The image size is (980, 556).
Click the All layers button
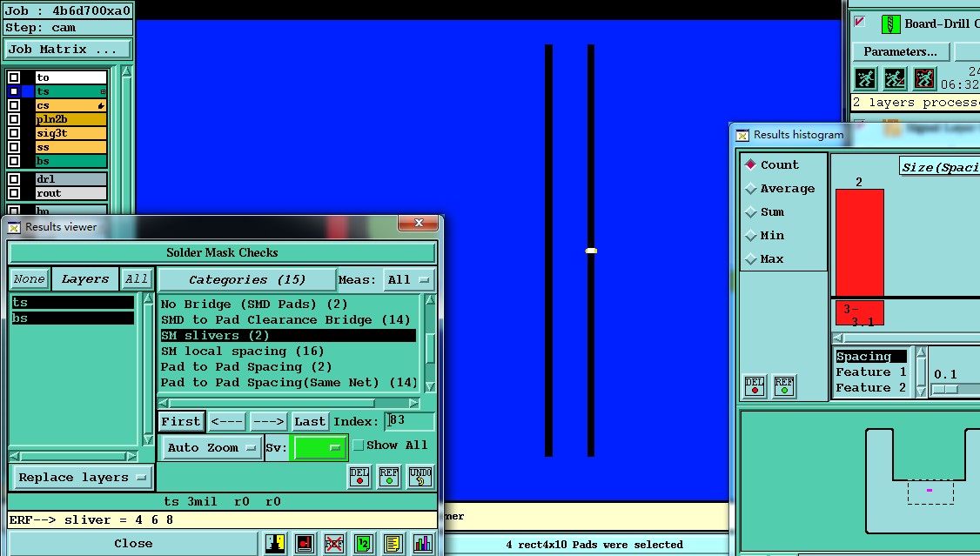click(137, 279)
